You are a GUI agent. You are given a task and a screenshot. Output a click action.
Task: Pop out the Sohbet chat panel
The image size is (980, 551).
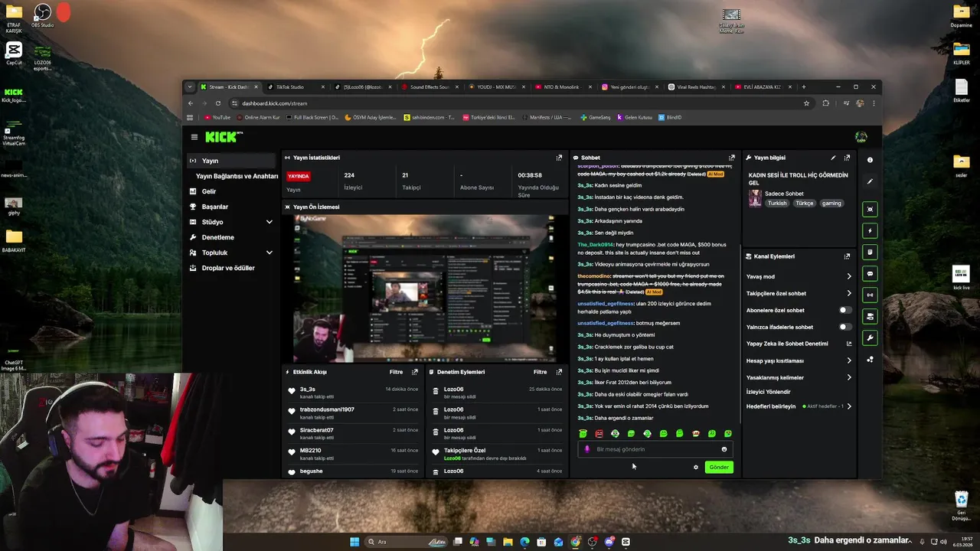click(x=732, y=158)
